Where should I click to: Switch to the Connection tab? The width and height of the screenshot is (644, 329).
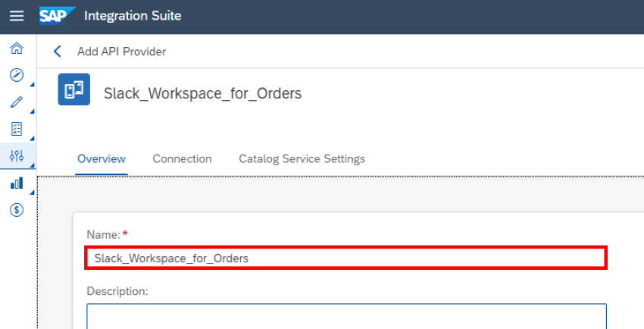183,159
